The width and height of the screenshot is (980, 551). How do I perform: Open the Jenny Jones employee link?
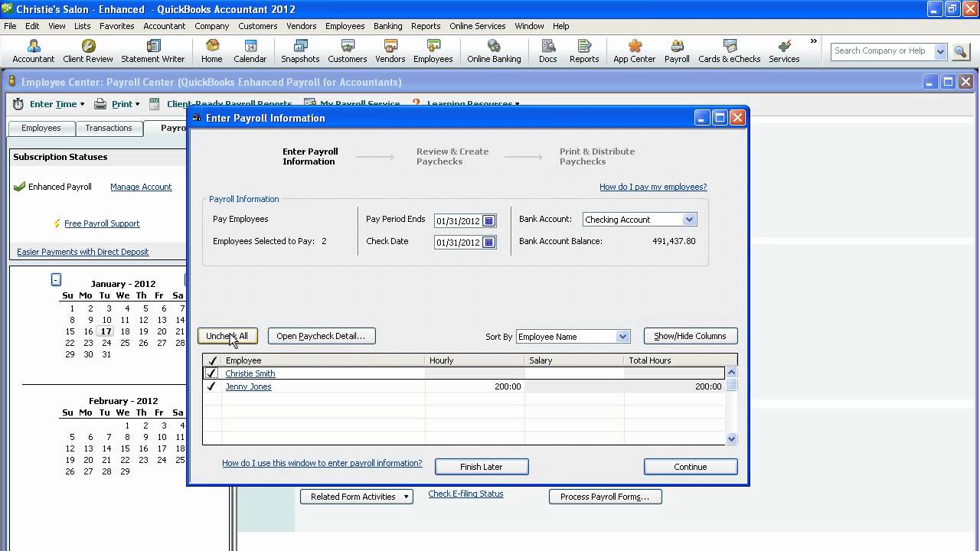point(248,386)
